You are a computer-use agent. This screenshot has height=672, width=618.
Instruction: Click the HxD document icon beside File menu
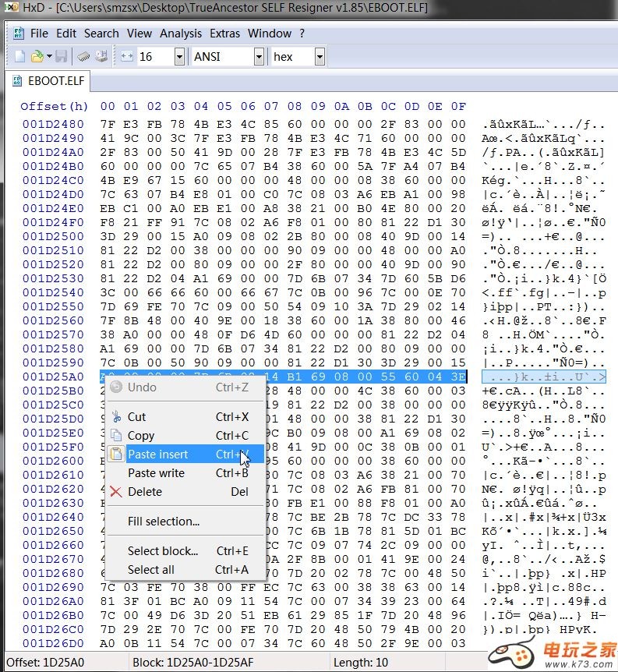tap(17, 34)
